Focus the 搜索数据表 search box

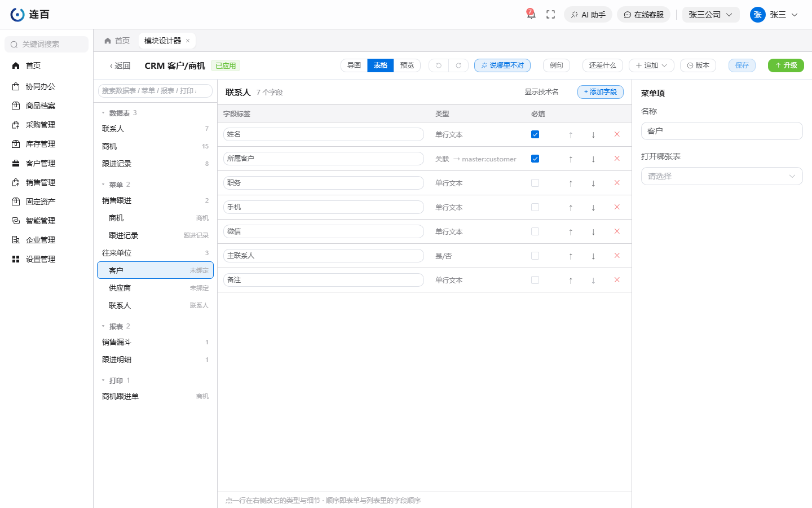(x=155, y=90)
